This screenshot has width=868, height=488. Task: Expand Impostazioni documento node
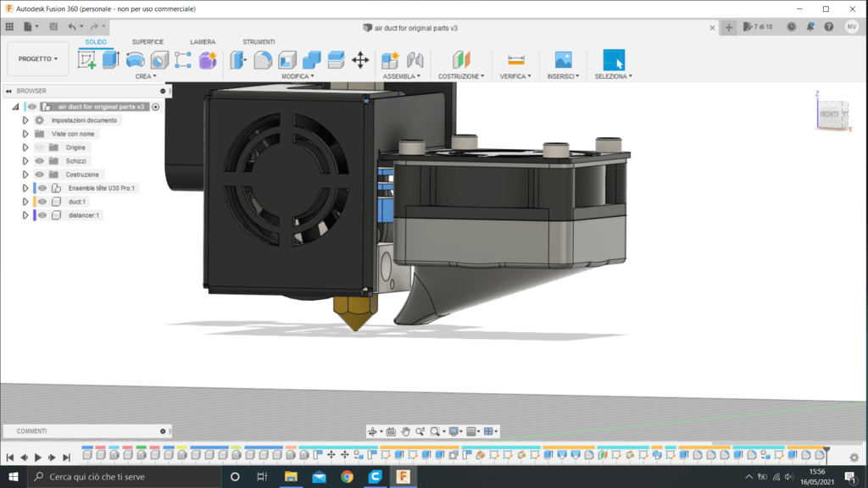tap(25, 120)
